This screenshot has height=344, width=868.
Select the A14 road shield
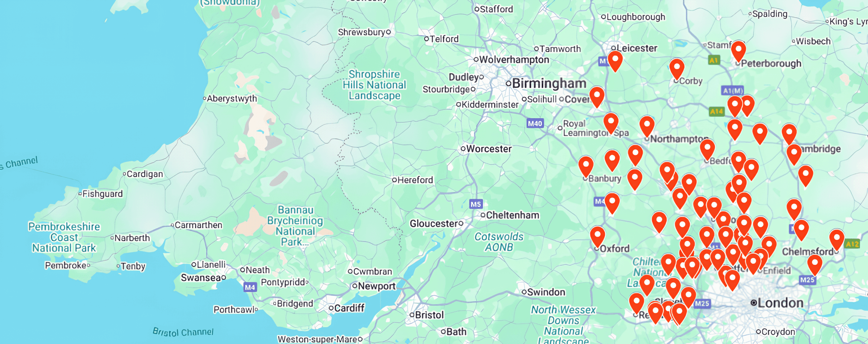point(716,111)
